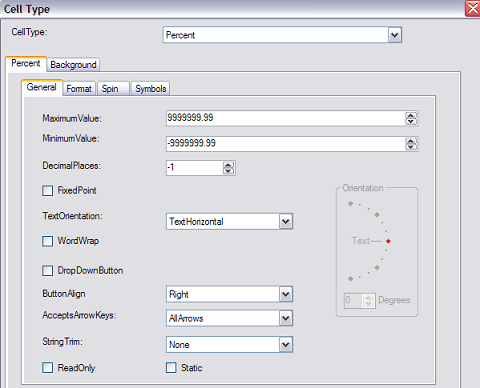The width and height of the screenshot is (480, 388).
Task: Increase MinimumValue with the up spinner
Action: pyautogui.click(x=411, y=141)
